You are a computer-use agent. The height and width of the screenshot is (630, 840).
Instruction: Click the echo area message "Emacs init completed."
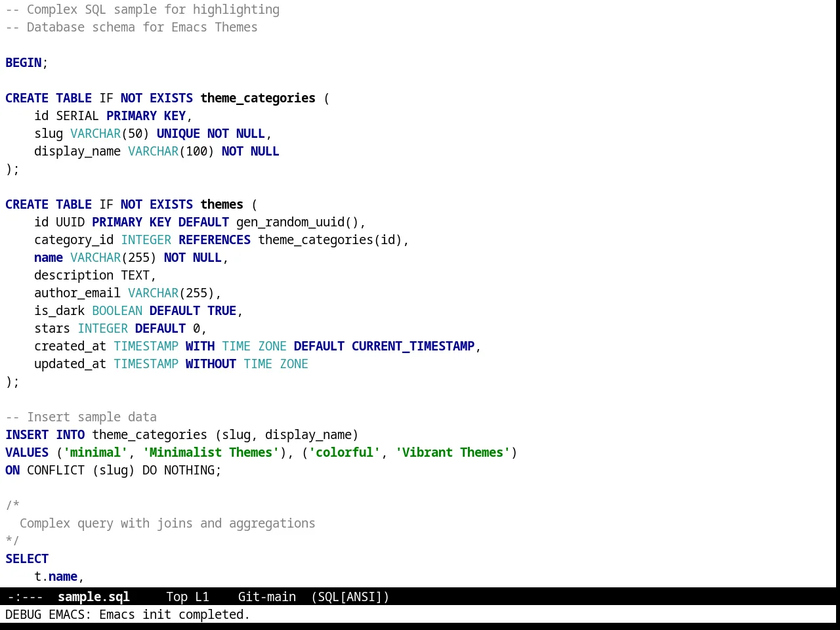coord(175,614)
